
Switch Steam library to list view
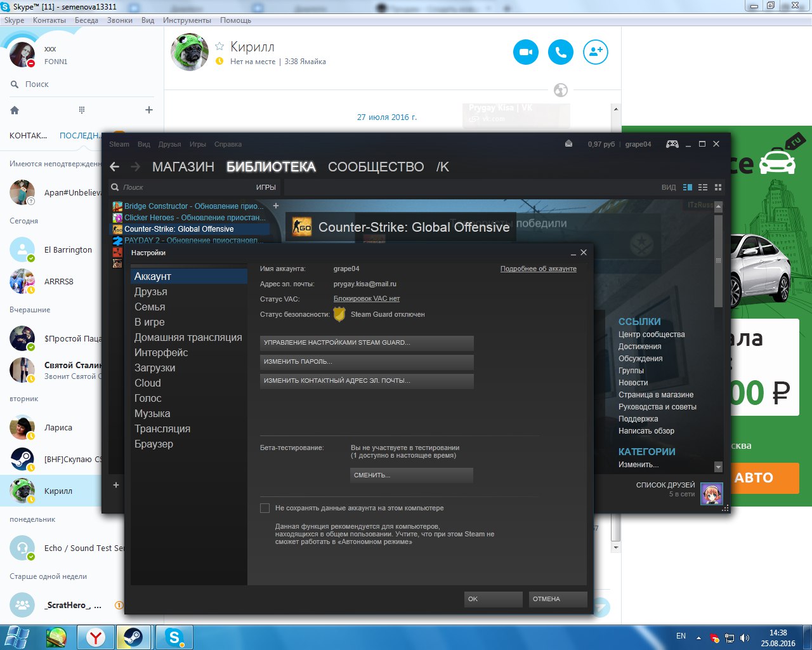click(x=703, y=187)
